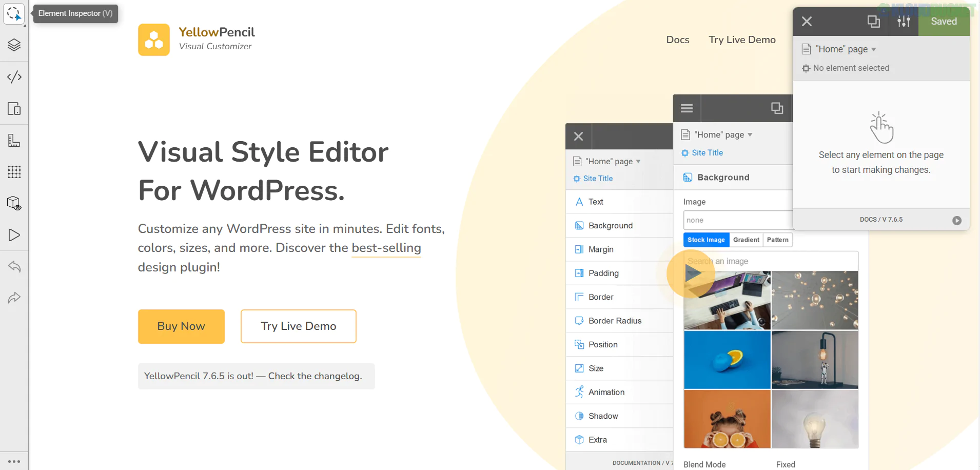Open the layers navigator icon in sidebar
This screenshot has width=980, height=470.
tap(14, 45)
